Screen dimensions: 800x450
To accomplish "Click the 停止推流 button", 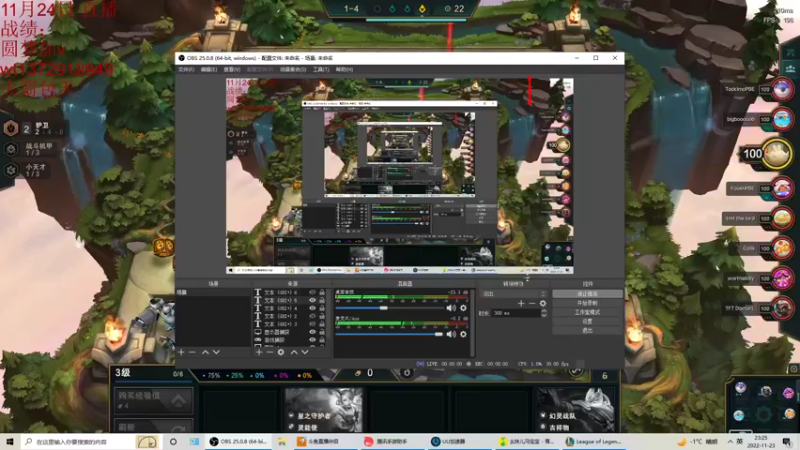I will click(587, 294).
